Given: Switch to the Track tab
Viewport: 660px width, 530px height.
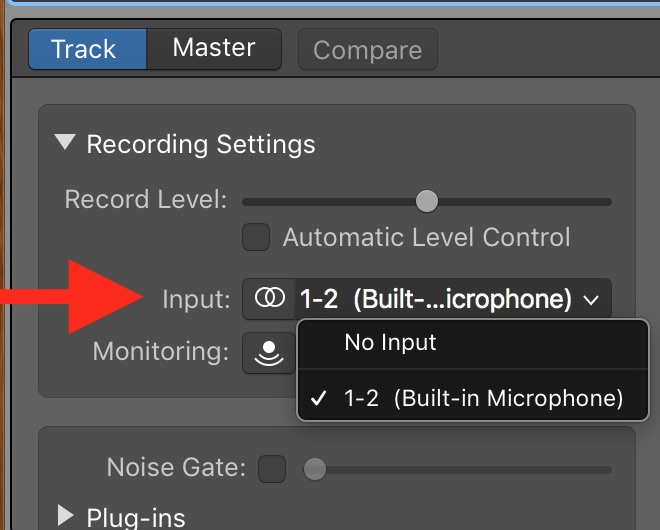Looking at the screenshot, I should coord(84,49).
